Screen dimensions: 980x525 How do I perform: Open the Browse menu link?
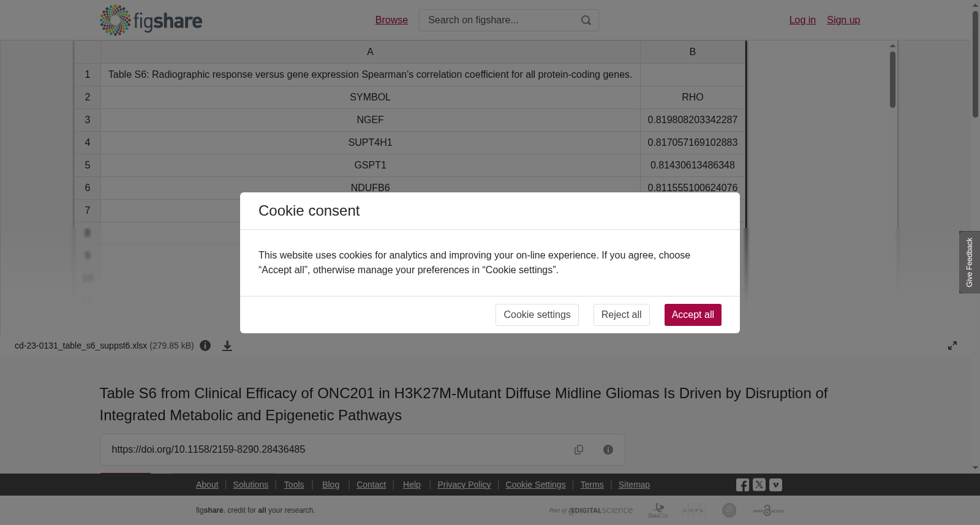tap(391, 20)
